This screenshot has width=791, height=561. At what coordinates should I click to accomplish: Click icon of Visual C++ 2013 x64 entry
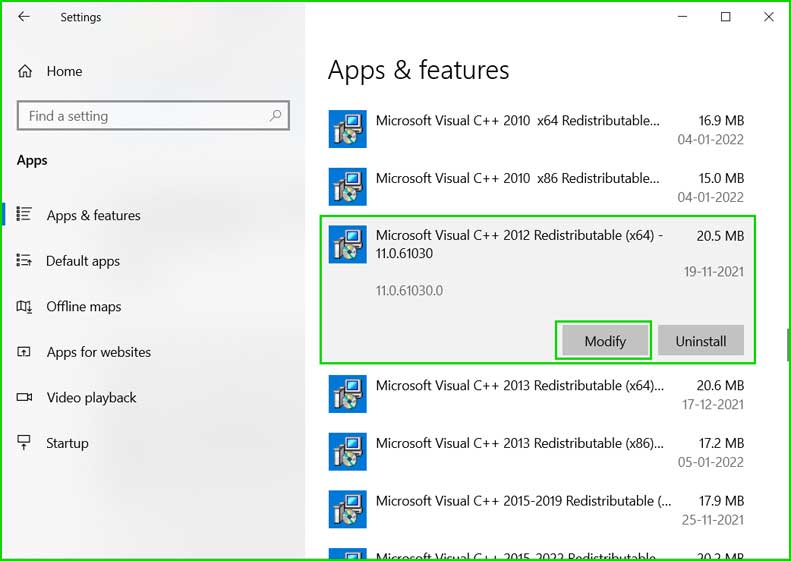[x=348, y=394]
